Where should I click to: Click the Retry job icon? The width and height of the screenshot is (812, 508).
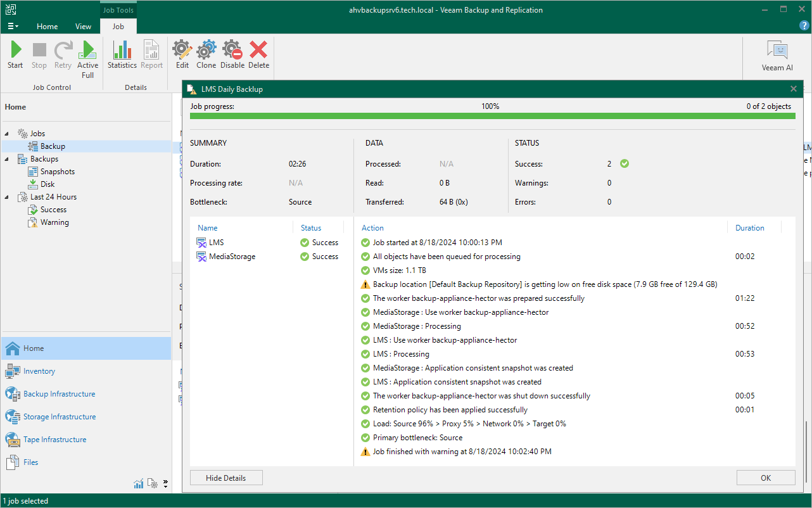click(63, 55)
